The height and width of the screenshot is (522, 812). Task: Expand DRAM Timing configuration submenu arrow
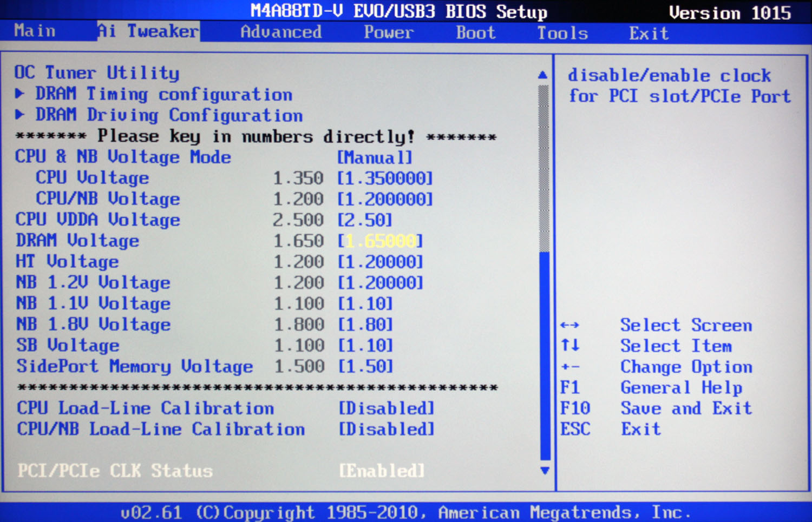(x=20, y=94)
